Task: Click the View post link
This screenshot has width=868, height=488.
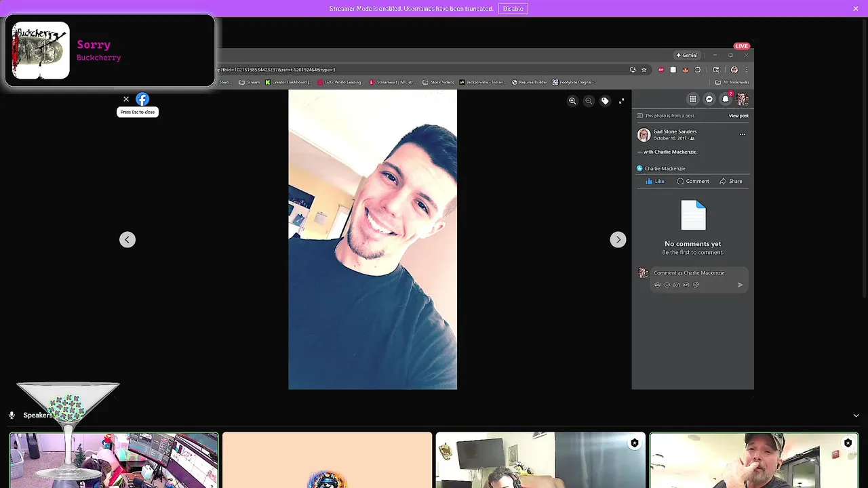Action: [738, 116]
